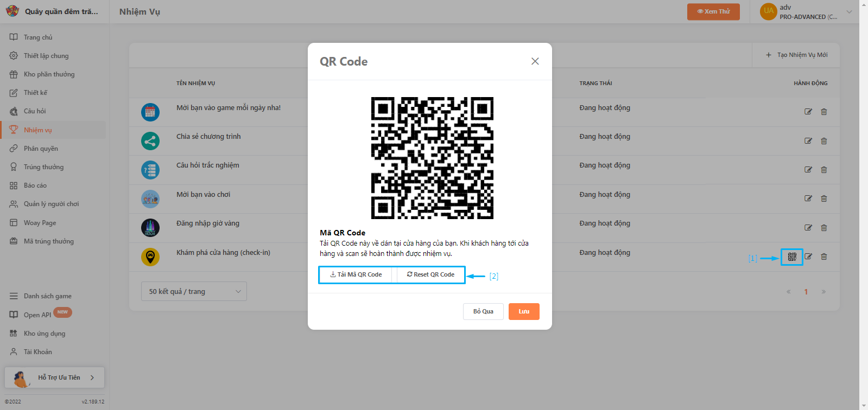Image resolution: width=868 pixels, height=410 pixels.
Task: Click 'Bỏ Qua' to cancel
Action: pyautogui.click(x=483, y=311)
